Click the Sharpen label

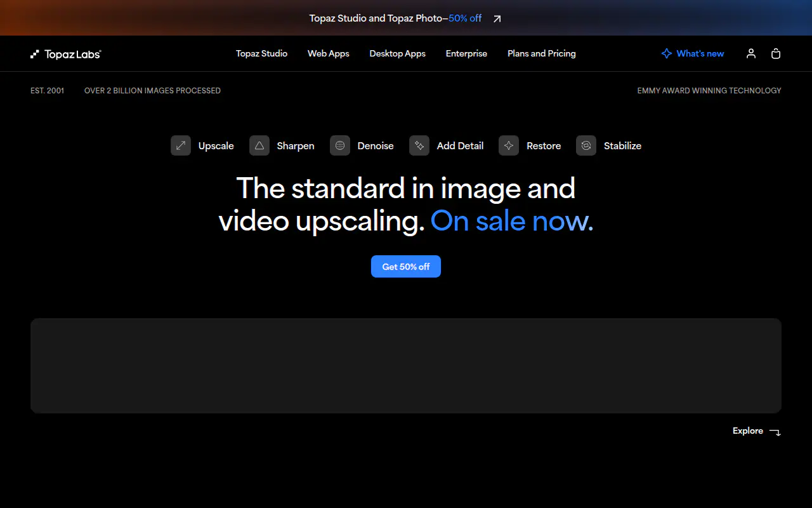click(x=296, y=146)
